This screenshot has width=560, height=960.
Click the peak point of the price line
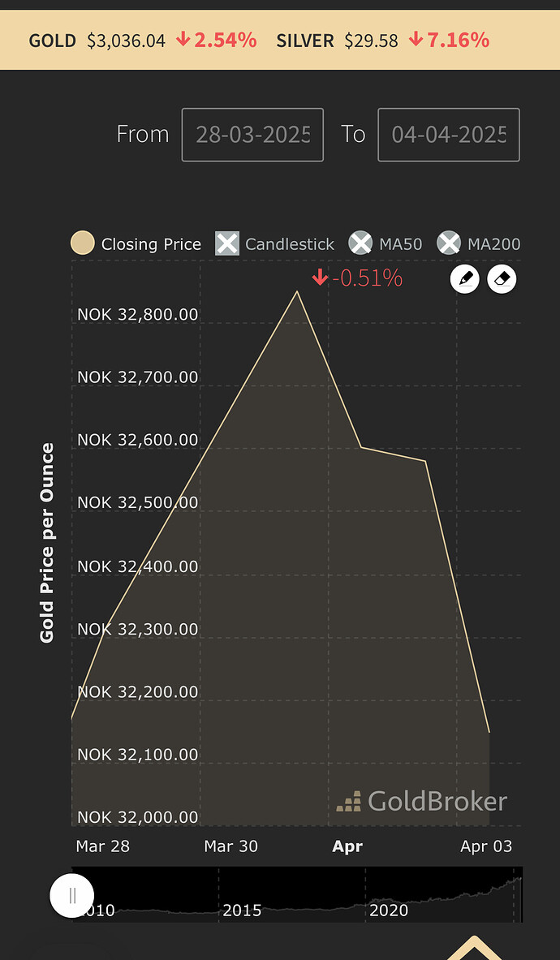tap(297, 291)
